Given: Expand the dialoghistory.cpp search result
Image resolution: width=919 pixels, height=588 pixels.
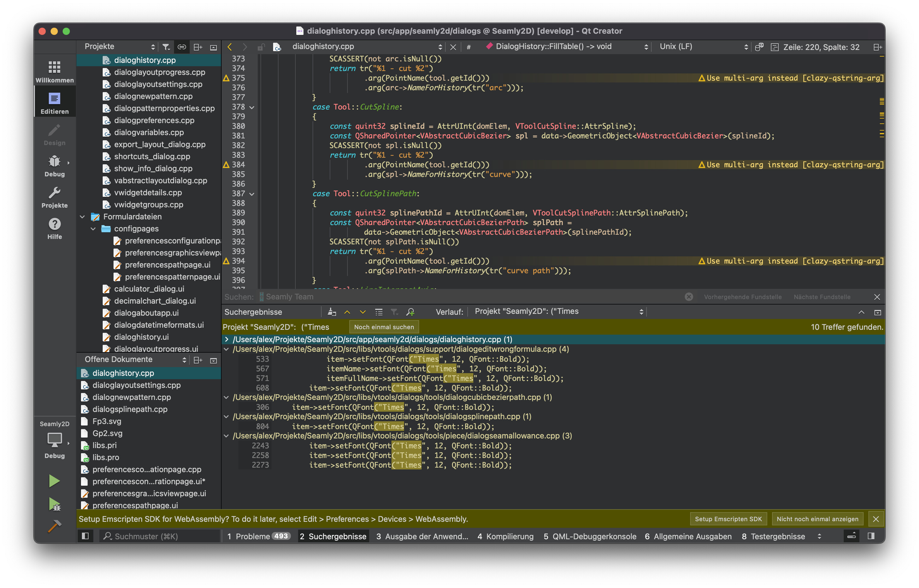Looking at the screenshot, I should pyautogui.click(x=226, y=339).
